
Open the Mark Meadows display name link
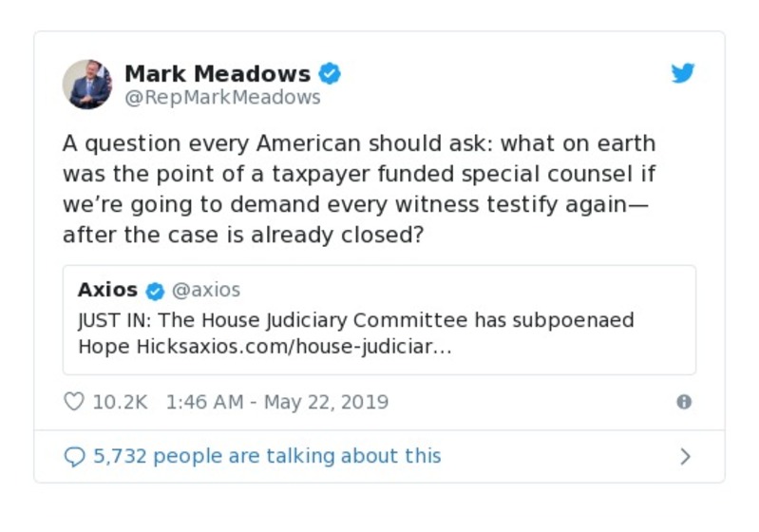click(x=218, y=73)
